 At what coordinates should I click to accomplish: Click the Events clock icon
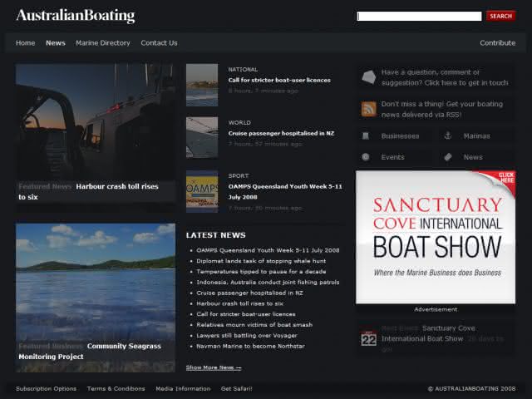(x=366, y=157)
